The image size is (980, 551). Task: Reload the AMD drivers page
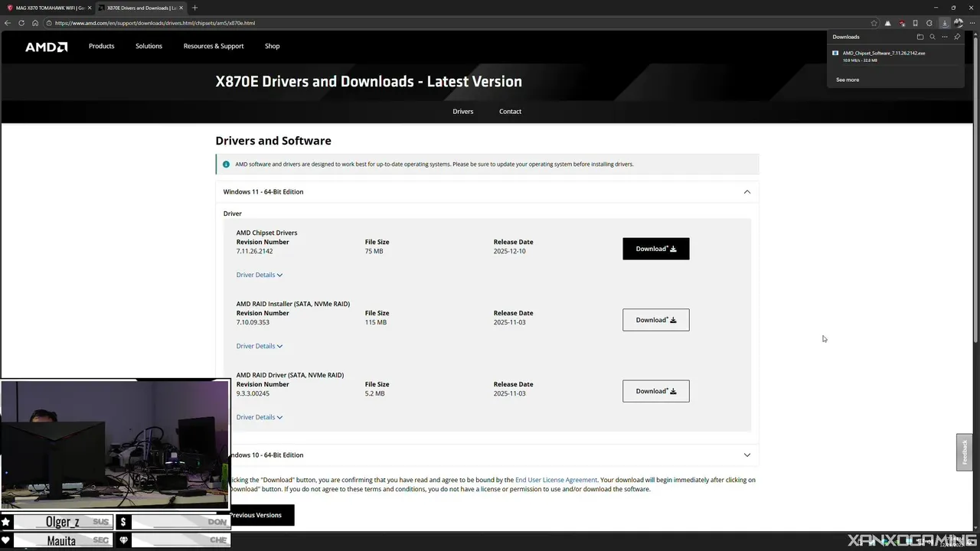[x=21, y=23]
